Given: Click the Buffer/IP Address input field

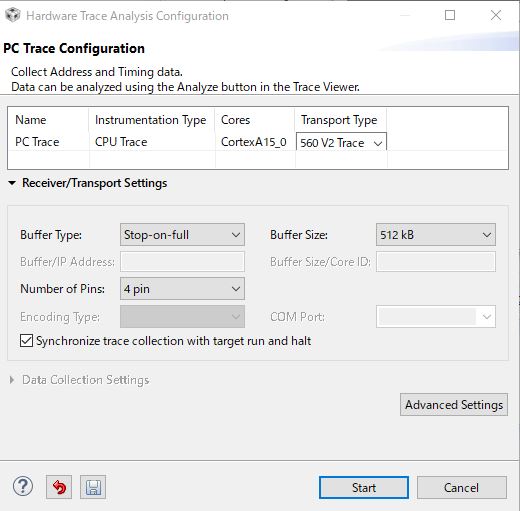Looking at the screenshot, I should [182, 262].
